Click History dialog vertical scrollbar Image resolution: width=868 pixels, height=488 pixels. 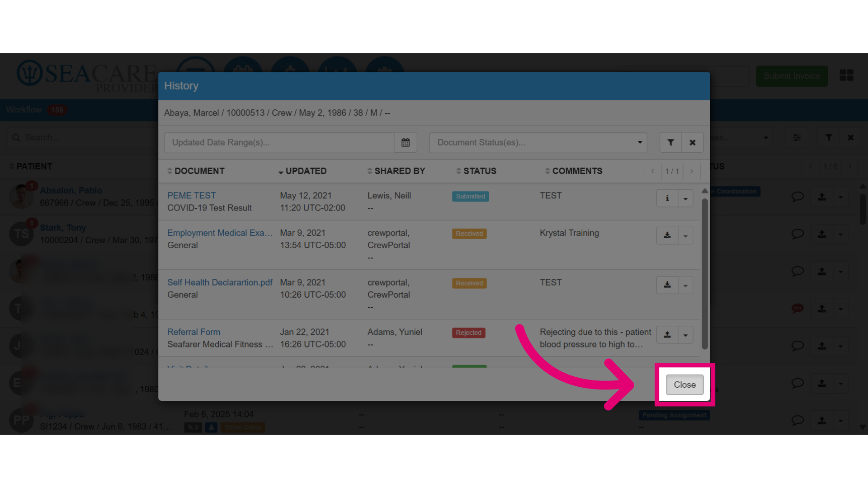[704, 274]
